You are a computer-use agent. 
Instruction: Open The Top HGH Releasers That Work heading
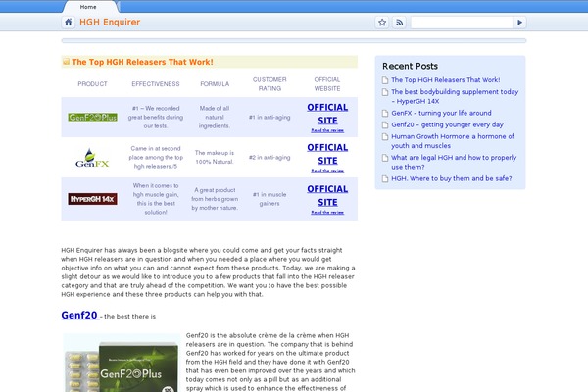(x=142, y=62)
